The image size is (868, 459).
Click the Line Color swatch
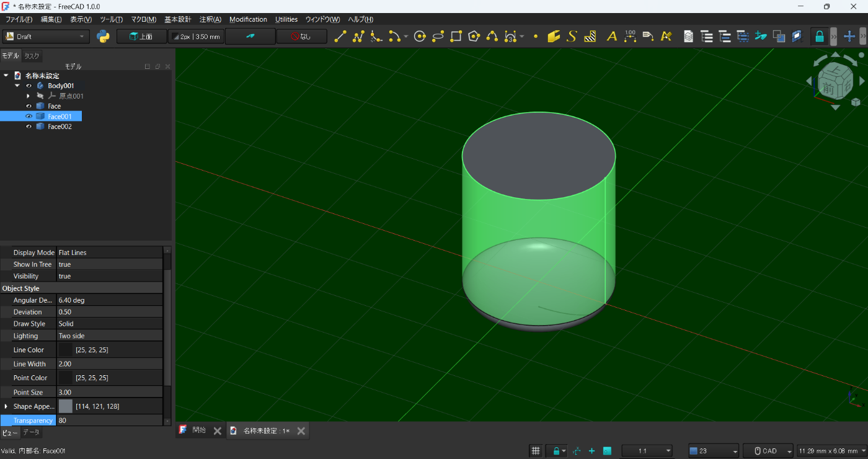[65, 350]
